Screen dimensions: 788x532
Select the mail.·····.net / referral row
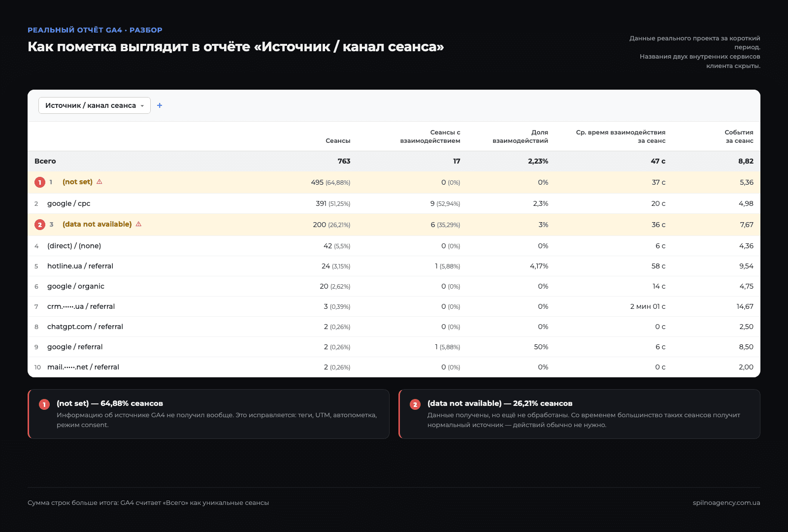(x=394, y=367)
